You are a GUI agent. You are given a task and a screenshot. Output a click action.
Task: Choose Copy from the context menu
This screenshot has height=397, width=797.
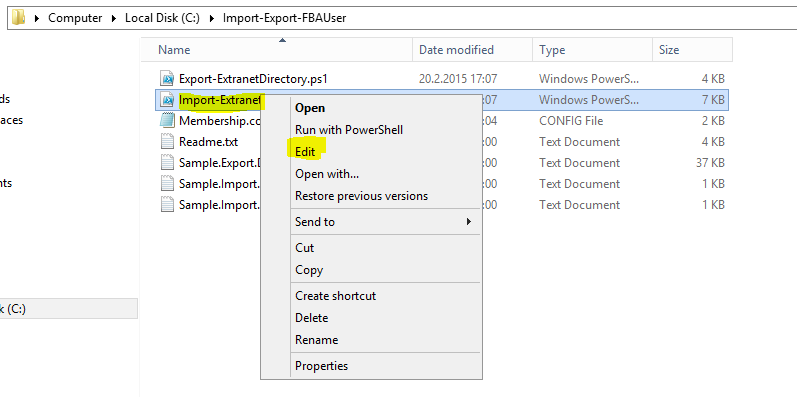pos(309,270)
